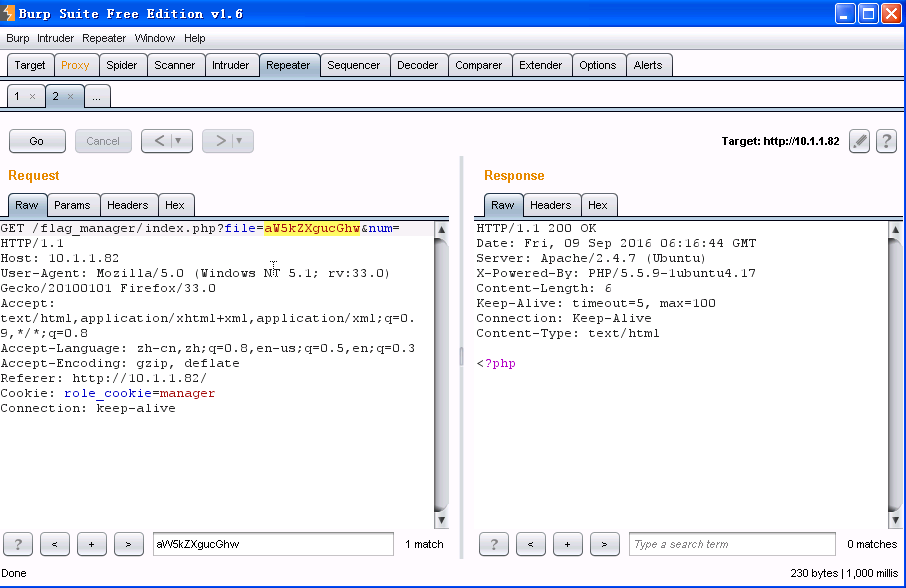
Task: Open the Window menu
Action: tap(155, 38)
